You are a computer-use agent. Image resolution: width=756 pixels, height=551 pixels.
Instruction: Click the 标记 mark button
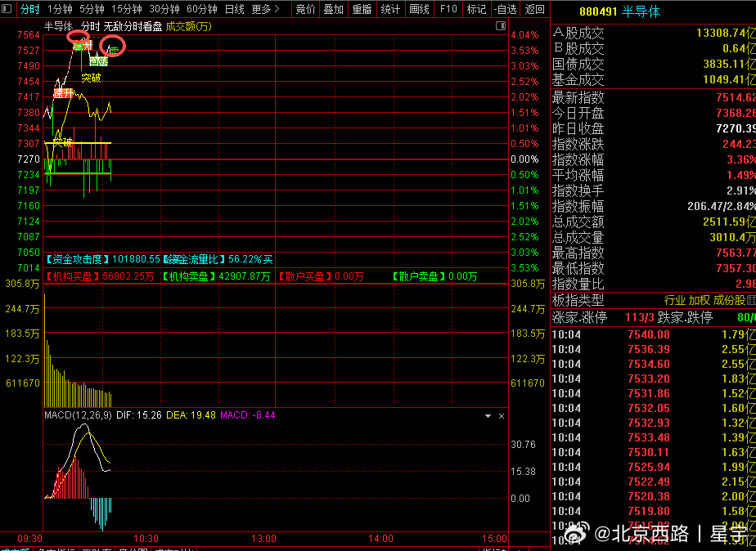(476, 9)
